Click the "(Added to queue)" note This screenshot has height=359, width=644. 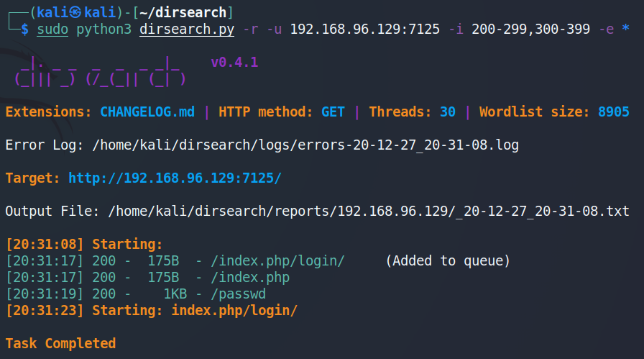point(448,260)
